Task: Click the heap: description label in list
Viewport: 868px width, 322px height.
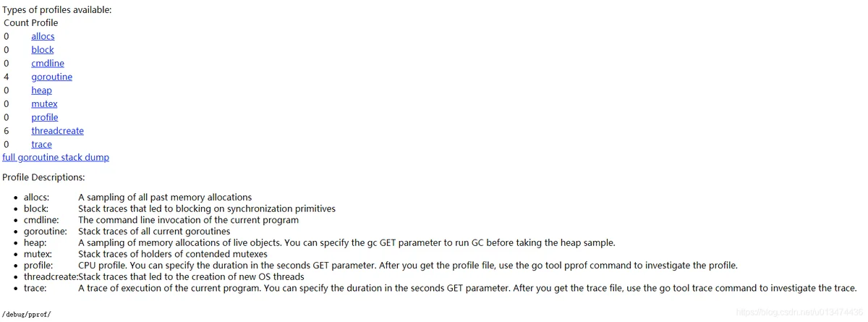Action: (35, 242)
